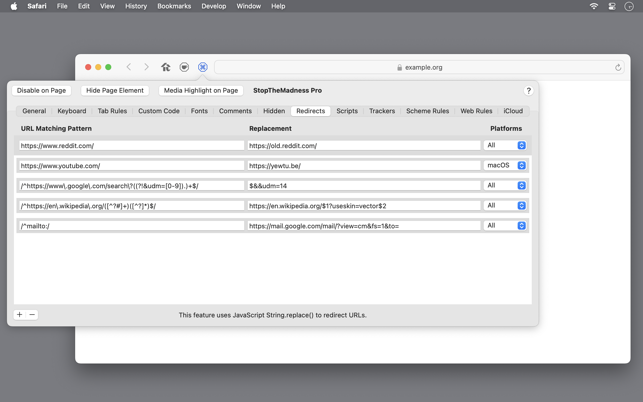Screen dimensions: 643x402
Task: Switch to the Web Rules tab
Action: pos(476,111)
